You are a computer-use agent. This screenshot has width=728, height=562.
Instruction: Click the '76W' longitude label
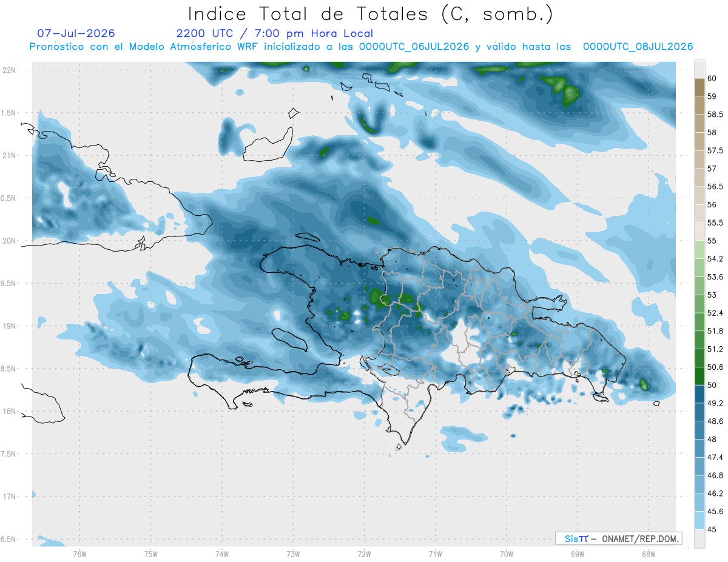pyautogui.click(x=79, y=554)
